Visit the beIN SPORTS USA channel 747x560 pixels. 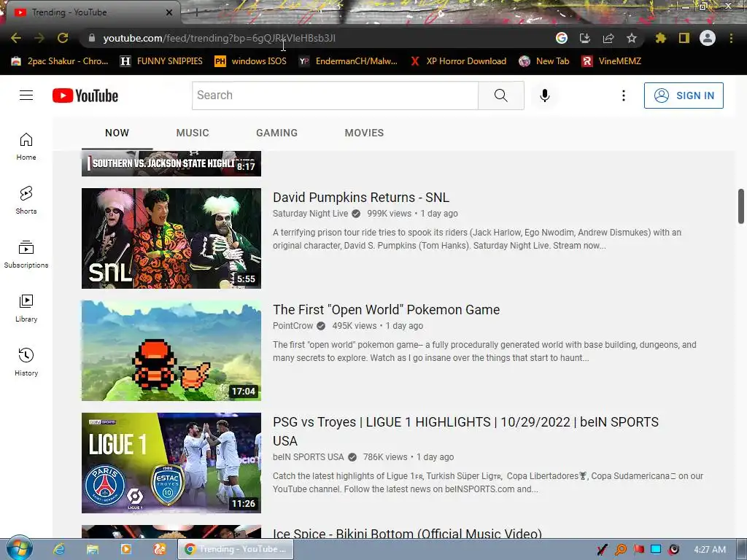pos(308,456)
